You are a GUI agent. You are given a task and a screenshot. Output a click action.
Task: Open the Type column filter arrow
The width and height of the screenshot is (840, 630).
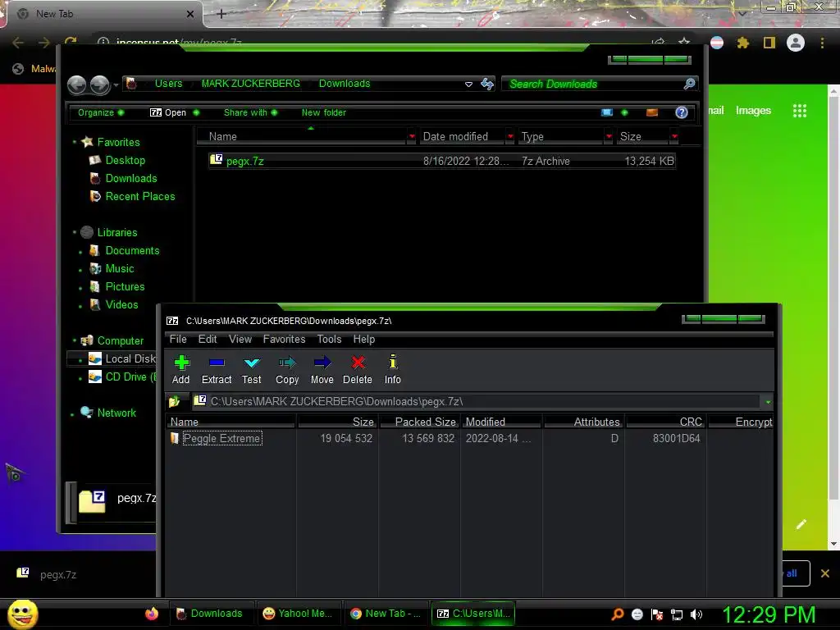click(609, 137)
